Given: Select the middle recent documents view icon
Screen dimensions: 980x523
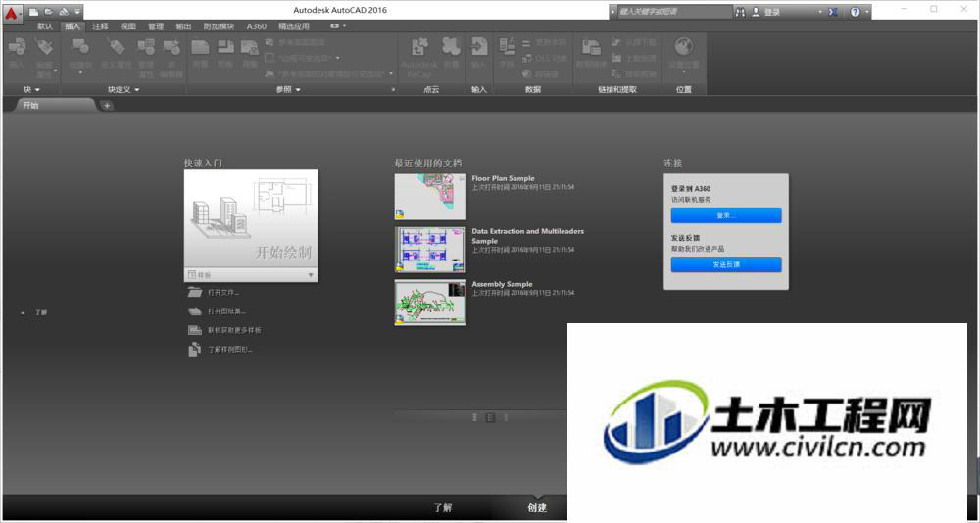Looking at the screenshot, I should tap(491, 417).
